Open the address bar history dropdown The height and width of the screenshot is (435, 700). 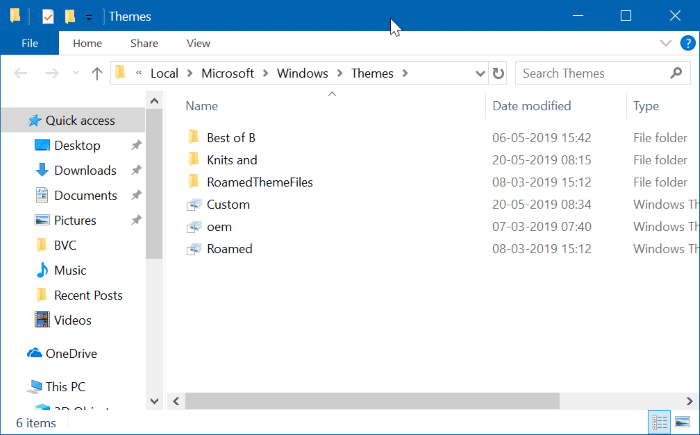click(x=480, y=73)
